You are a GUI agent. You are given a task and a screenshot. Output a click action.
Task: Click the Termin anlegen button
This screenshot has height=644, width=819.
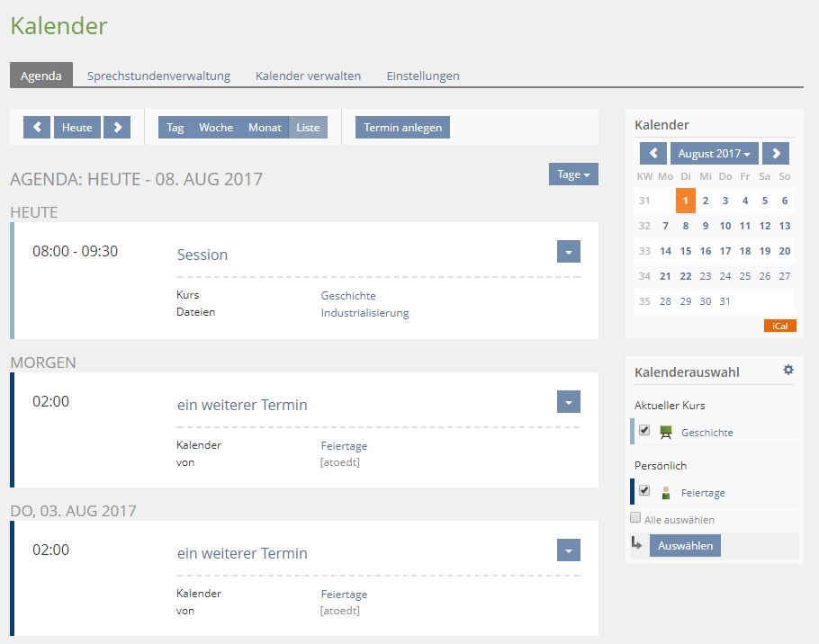402,128
